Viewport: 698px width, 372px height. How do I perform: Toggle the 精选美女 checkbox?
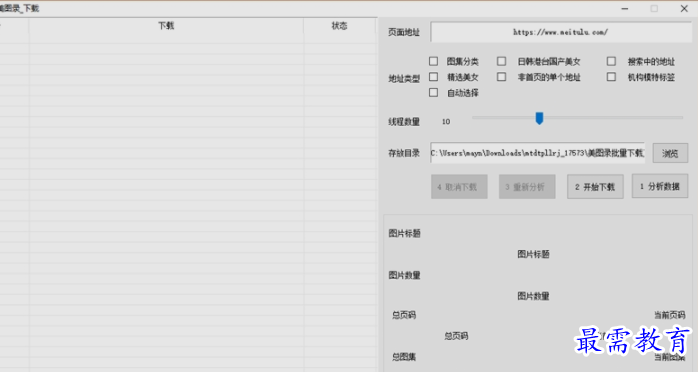pos(434,77)
